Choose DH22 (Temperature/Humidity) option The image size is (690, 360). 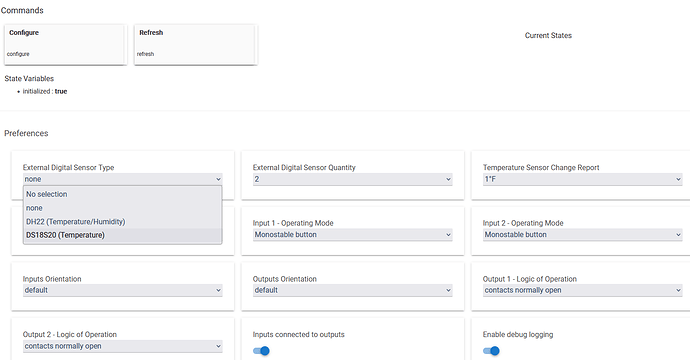[x=122, y=221]
